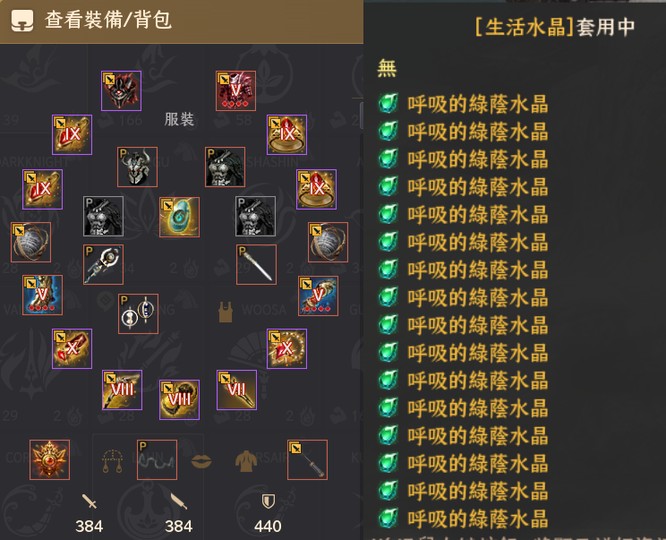This screenshot has height=540, width=666.
Task: Select the last 呼吸的綠蔭水晶 crystal entry
Action: point(463,519)
